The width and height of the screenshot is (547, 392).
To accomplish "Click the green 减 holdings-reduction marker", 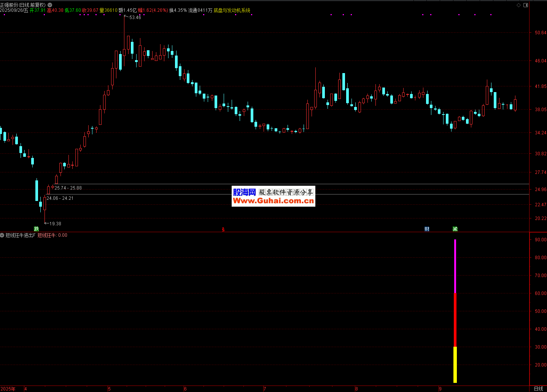I will point(455,229).
